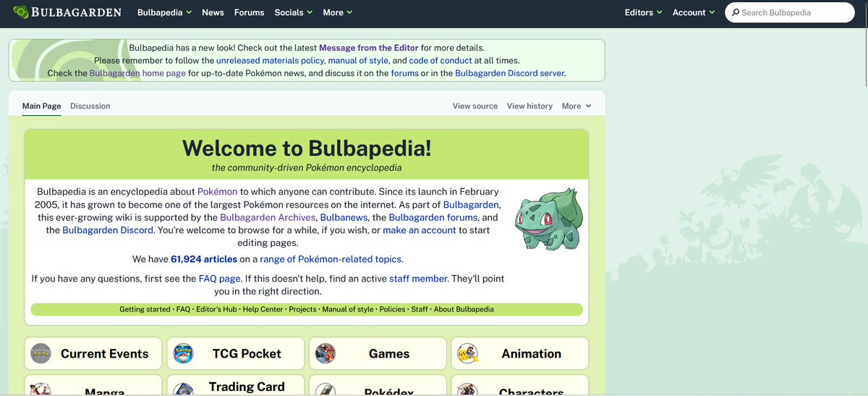Viewport: 868px width, 396px height.
Task: Open the unreleased materials policy link
Action: tap(271, 61)
